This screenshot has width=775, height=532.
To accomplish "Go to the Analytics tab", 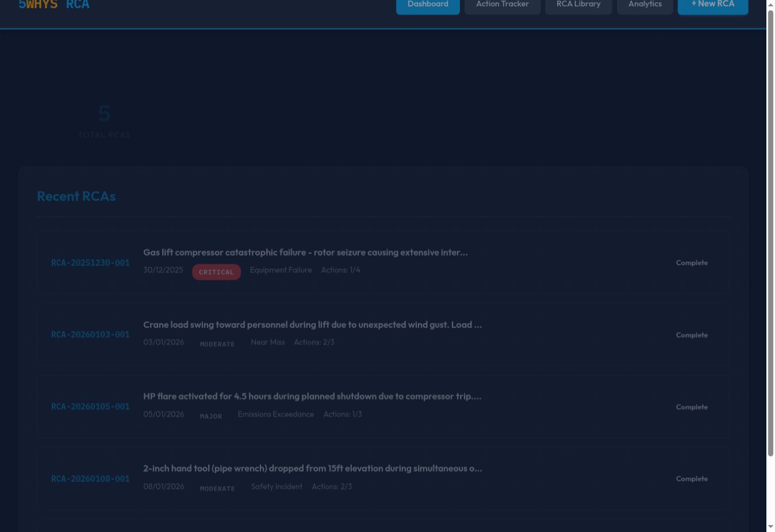I will click(645, 5).
